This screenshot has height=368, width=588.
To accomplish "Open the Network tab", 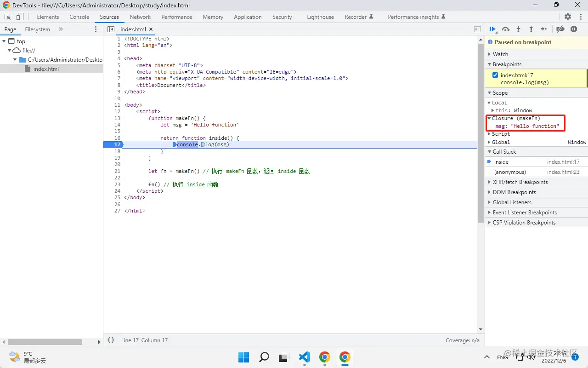I will 140,17.
